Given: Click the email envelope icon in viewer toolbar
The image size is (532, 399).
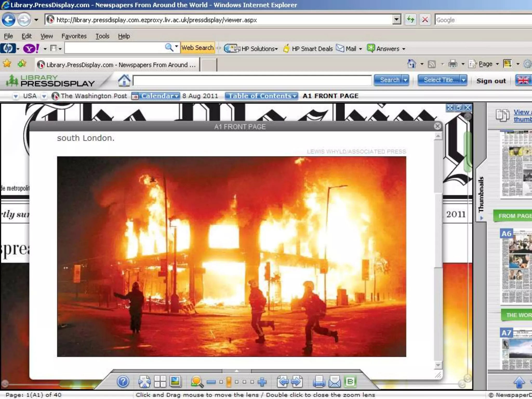Looking at the screenshot, I should pyautogui.click(x=334, y=382).
